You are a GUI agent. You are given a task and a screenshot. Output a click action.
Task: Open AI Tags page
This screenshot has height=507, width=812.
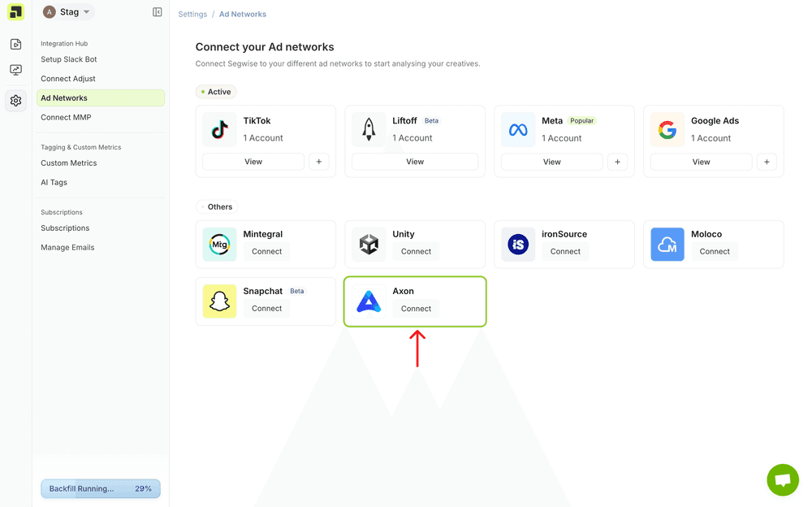(x=54, y=183)
